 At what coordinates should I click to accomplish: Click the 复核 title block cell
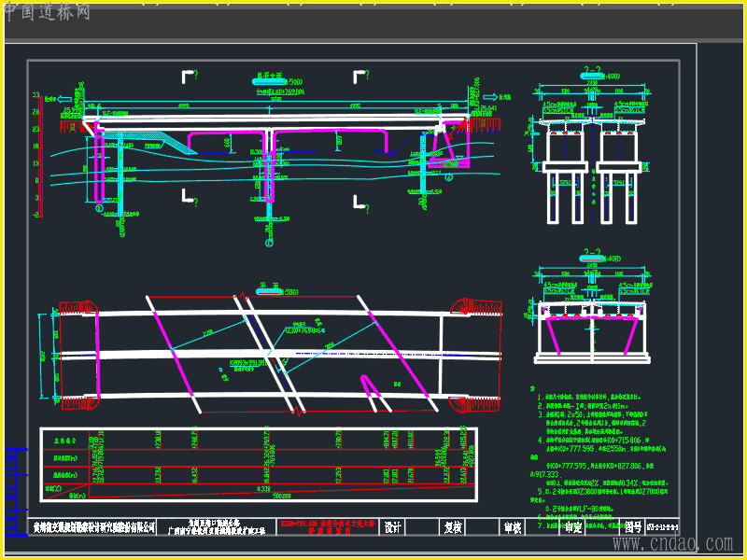pos(452,527)
